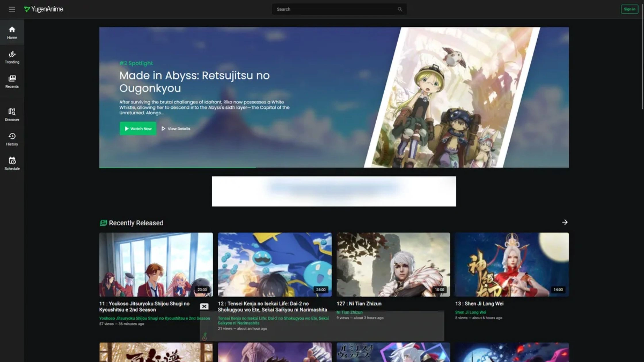View the anime Schedule
Screen dimensions: 644x362
tap(12, 163)
